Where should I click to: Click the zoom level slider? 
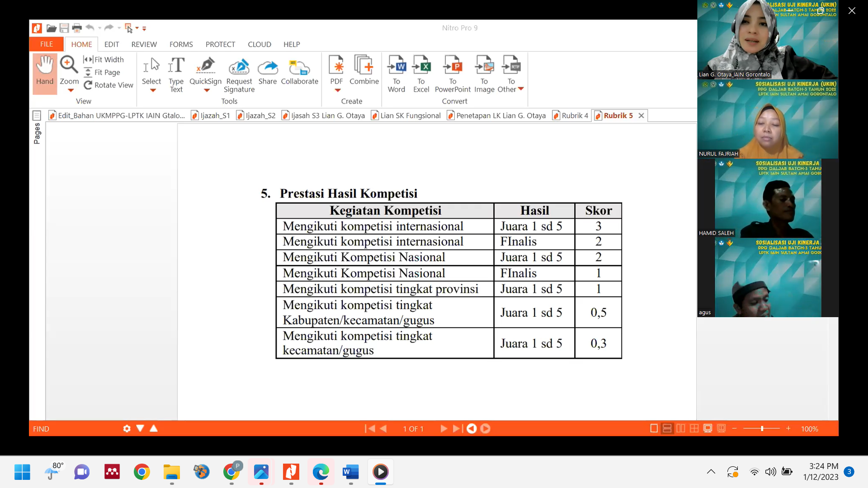(x=762, y=428)
